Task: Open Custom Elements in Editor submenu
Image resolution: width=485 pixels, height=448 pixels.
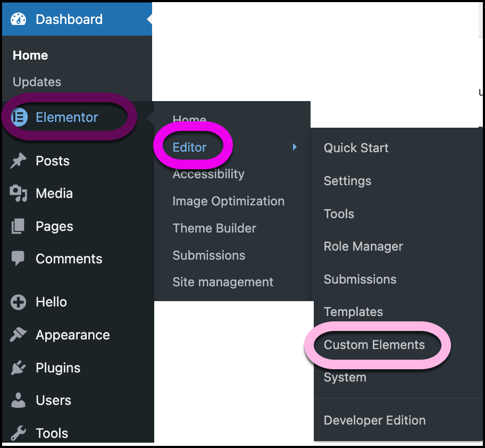Action: (374, 345)
